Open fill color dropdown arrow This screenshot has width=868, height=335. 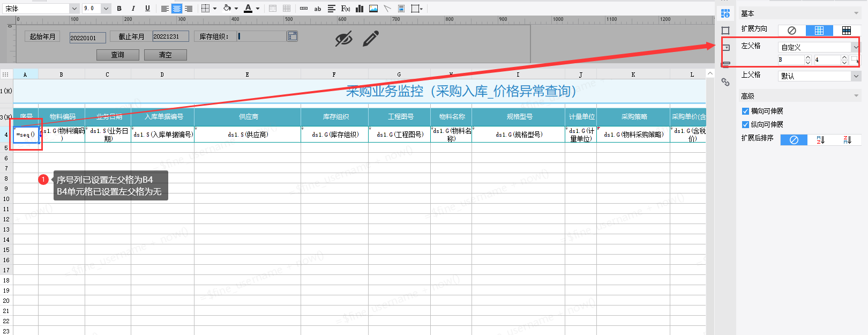(236, 9)
